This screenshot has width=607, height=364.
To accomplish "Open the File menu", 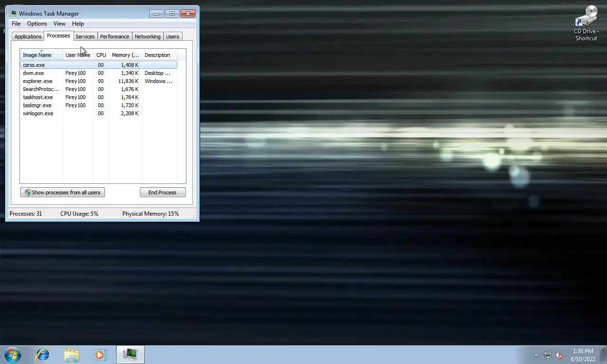I will coord(16,24).
